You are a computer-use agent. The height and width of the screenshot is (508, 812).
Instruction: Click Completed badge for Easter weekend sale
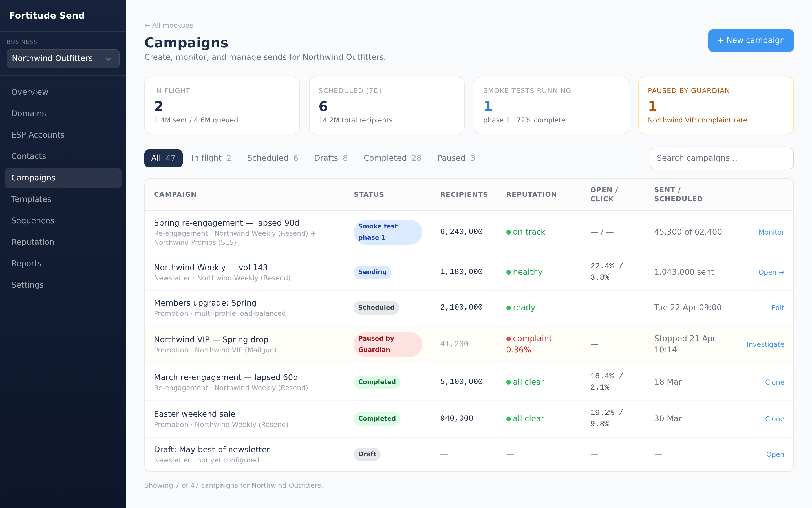tap(377, 419)
